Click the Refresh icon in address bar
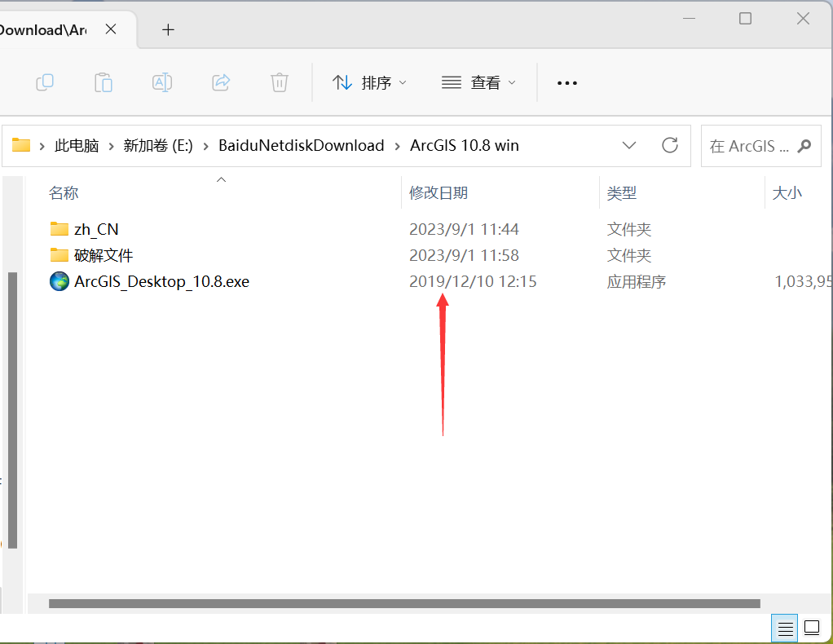833x644 pixels. (669, 145)
